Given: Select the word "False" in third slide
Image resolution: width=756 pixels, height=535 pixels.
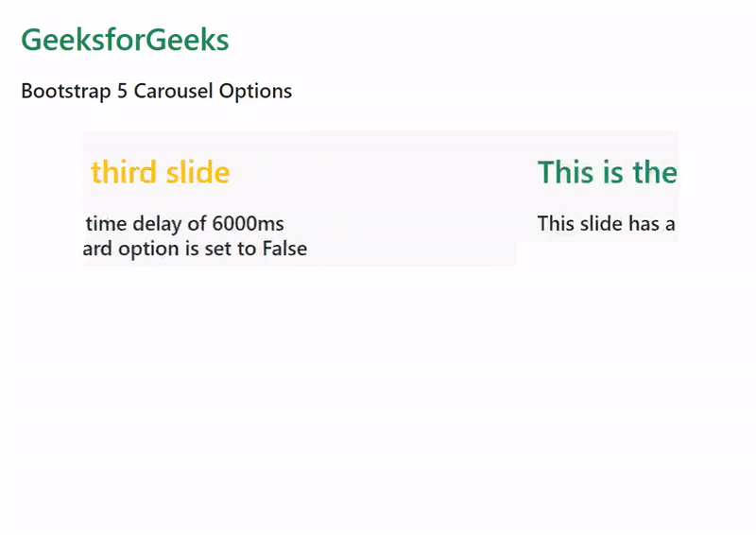Looking at the screenshot, I should pos(284,250).
